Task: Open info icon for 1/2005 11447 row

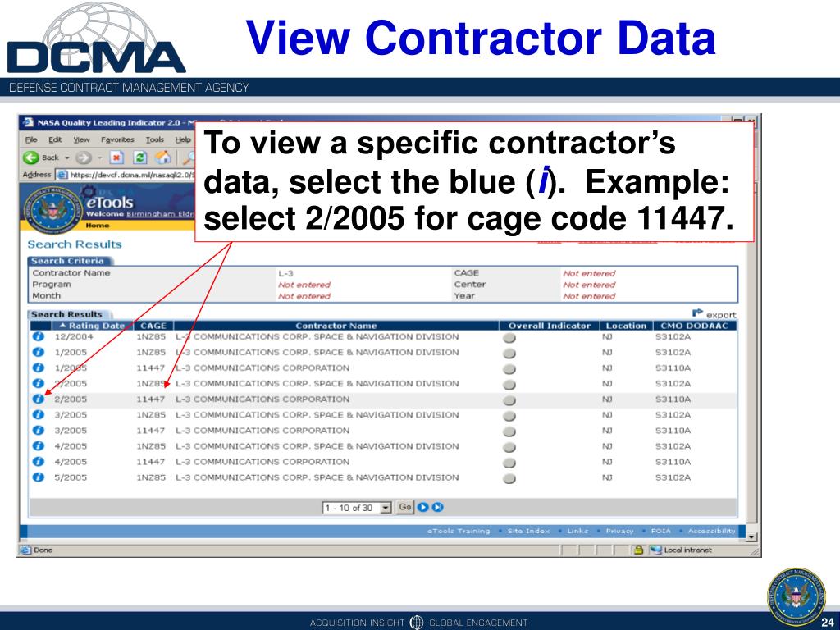Action: tap(38, 367)
